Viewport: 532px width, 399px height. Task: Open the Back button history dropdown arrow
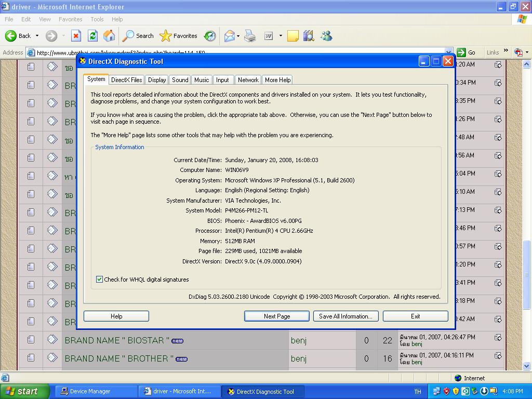37,36
